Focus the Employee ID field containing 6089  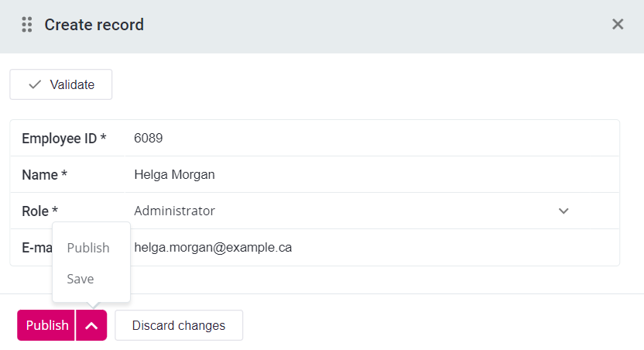pyautogui.click(x=372, y=139)
